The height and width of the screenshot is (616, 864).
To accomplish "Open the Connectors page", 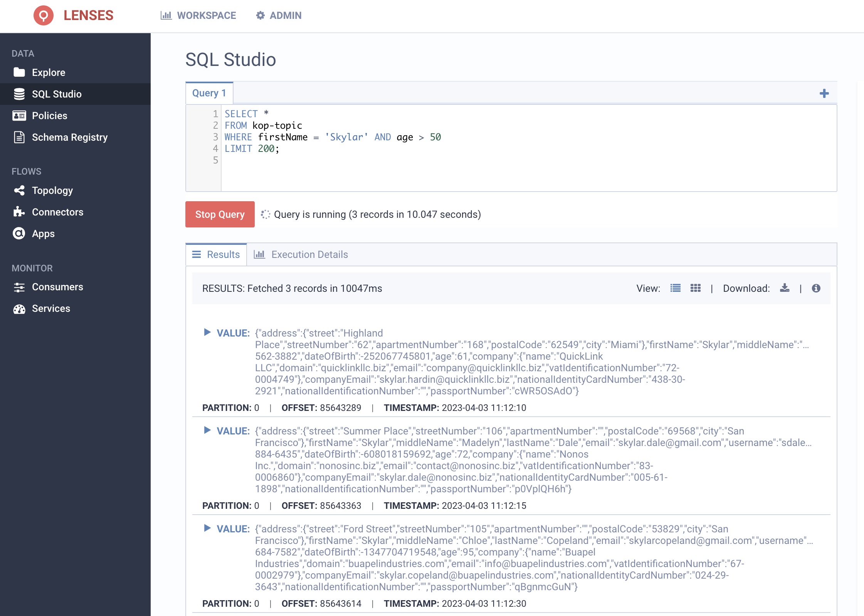I will (57, 212).
